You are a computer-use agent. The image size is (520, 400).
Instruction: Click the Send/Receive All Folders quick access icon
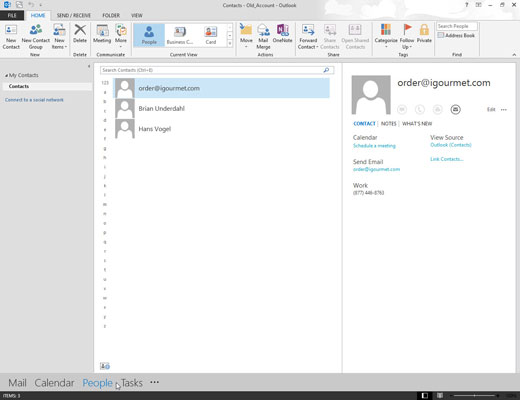pos(20,5)
